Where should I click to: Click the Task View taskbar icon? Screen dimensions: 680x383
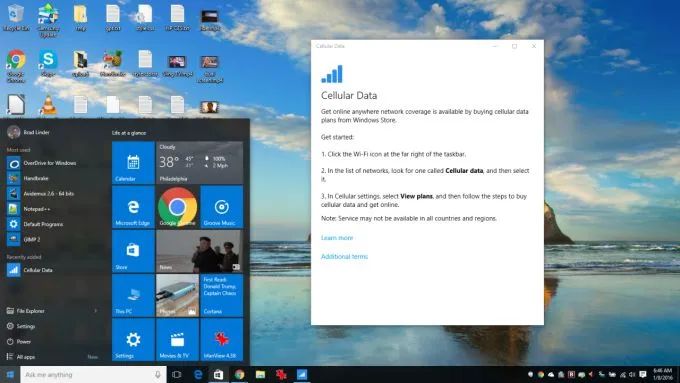[177, 374]
